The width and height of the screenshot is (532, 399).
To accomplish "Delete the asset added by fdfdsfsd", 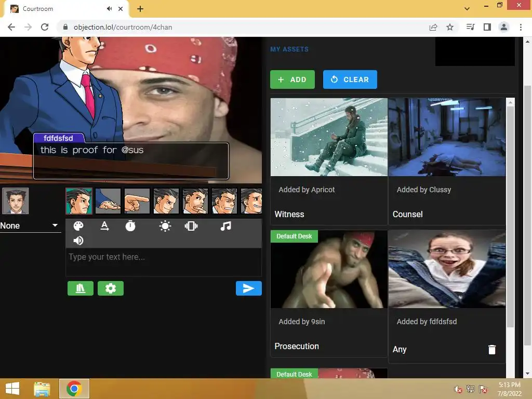I will click(491, 350).
